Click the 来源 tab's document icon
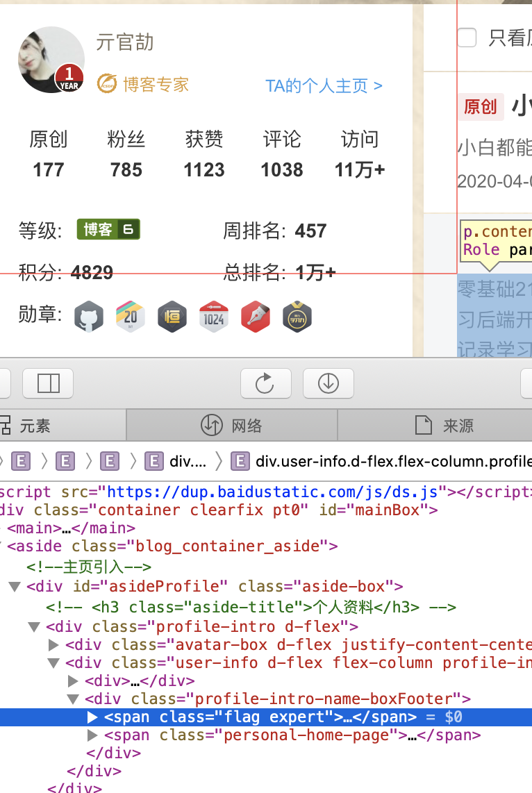Screen dimensions: 532x793 (x=423, y=425)
